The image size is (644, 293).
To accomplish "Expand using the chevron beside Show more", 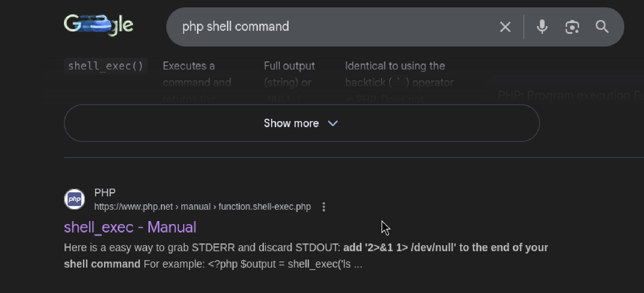I will click(x=333, y=123).
